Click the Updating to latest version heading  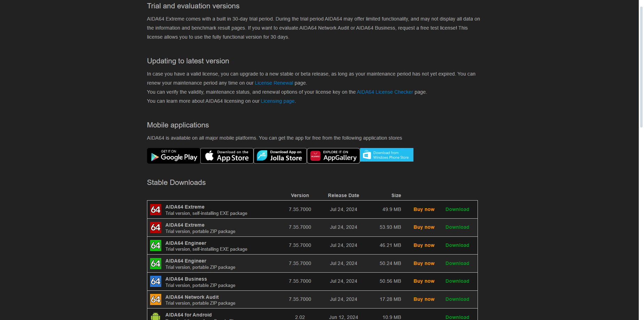pos(188,61)
